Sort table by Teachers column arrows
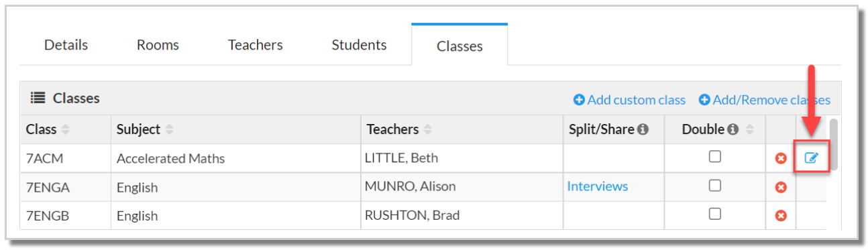This screenshot has height=250, width=868. click(427, 129)
